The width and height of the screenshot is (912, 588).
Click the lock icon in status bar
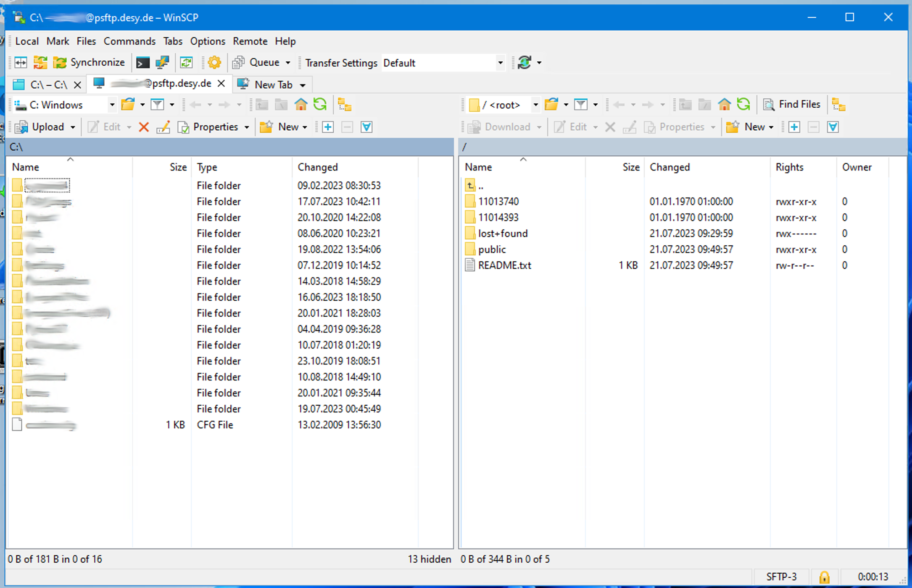click(x=824, y=577)
